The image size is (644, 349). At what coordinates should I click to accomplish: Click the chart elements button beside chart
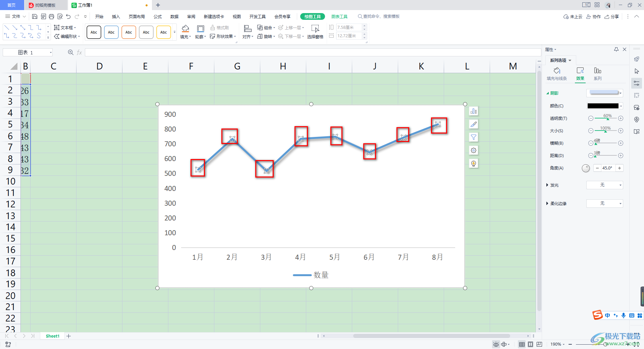[x=473, y=111]
